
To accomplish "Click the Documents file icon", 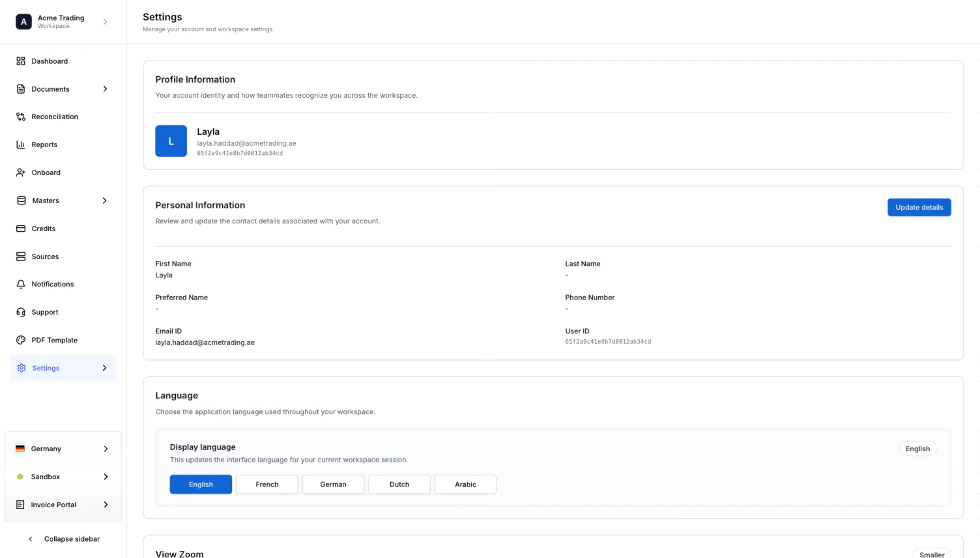I will pos(21,89).
